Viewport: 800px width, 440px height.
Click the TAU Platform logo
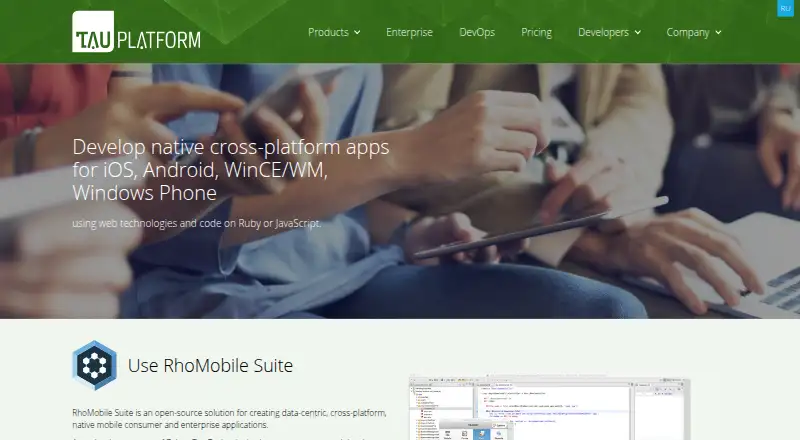pos(136,32)
